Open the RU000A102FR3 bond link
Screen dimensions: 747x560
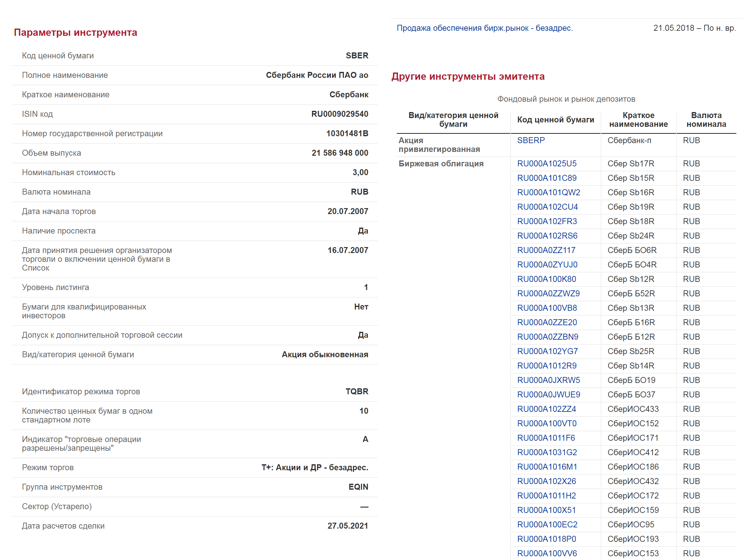pos(547,221)
